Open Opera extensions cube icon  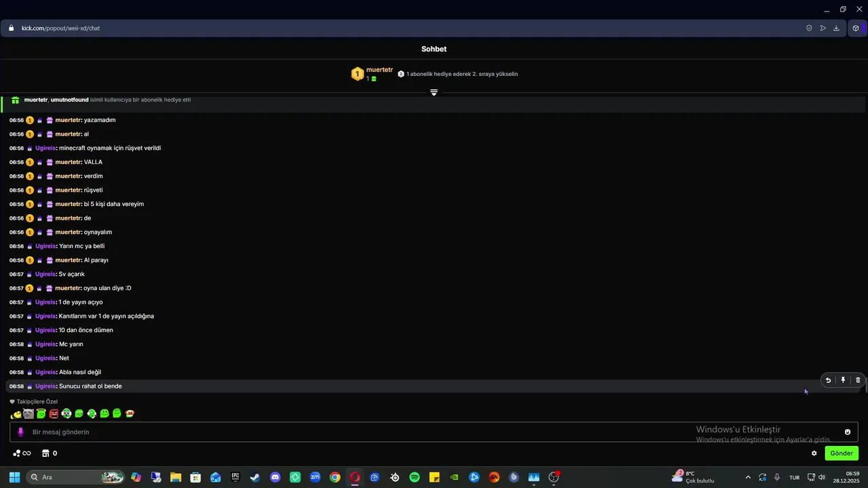pos(856,28)
